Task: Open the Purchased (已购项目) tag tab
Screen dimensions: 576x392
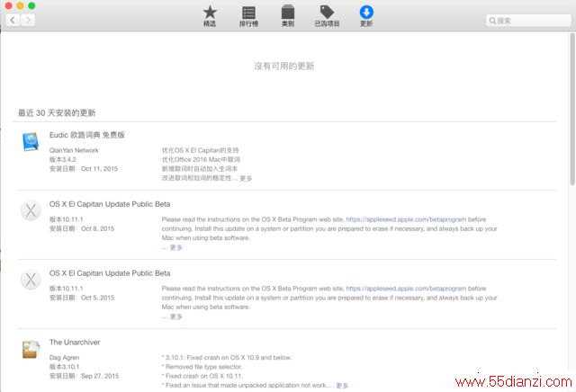Action: tap(327, 16)
